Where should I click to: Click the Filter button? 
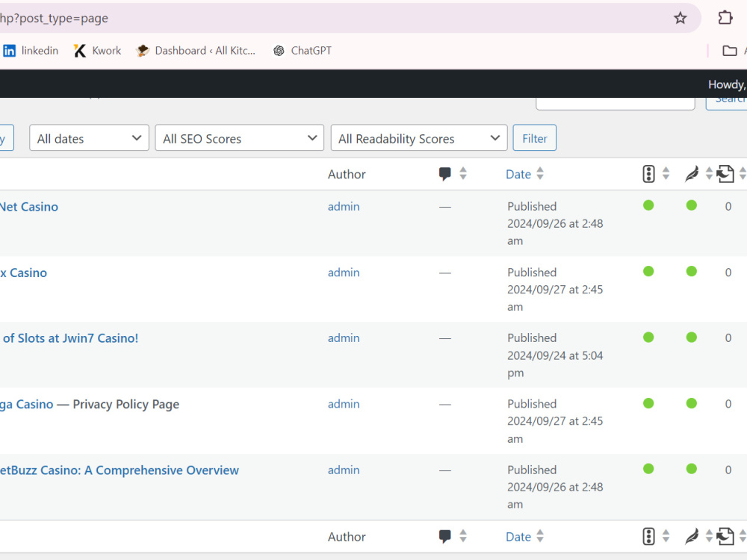point(535,138)
